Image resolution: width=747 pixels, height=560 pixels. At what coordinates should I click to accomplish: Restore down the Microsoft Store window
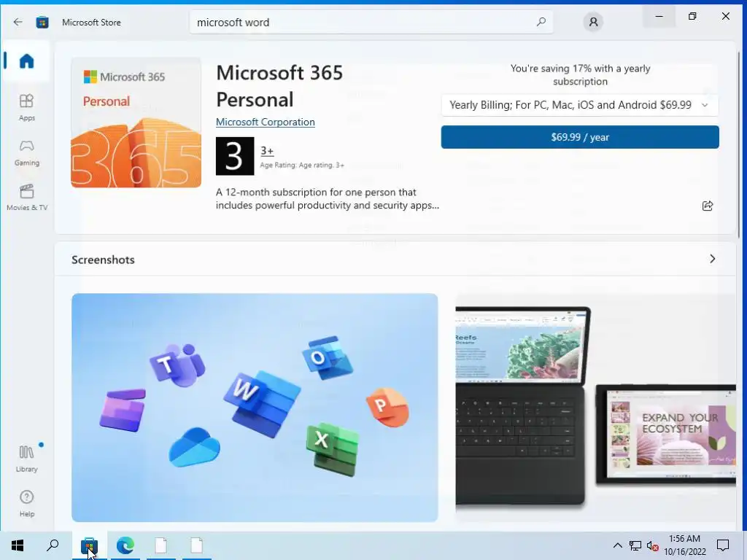pos(692,16)
